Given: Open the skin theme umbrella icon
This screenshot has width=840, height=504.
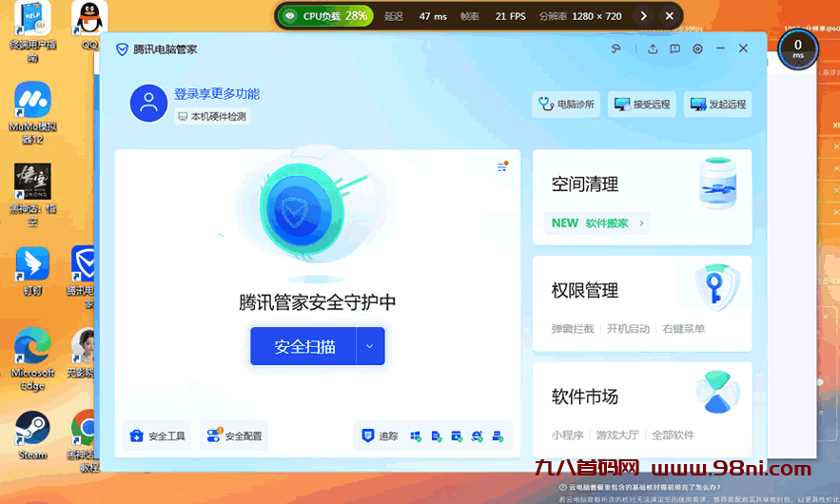Looking at the screenshot, I should [616, 49].
